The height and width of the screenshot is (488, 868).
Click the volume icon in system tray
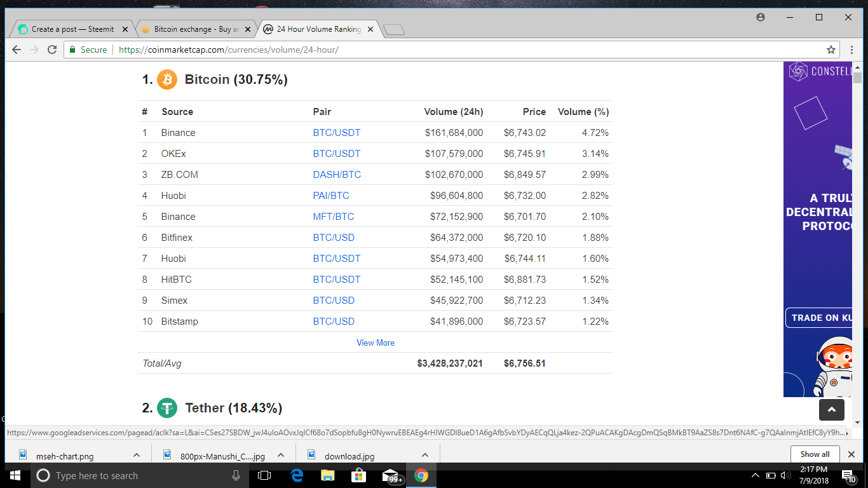[x=785, y=475]
